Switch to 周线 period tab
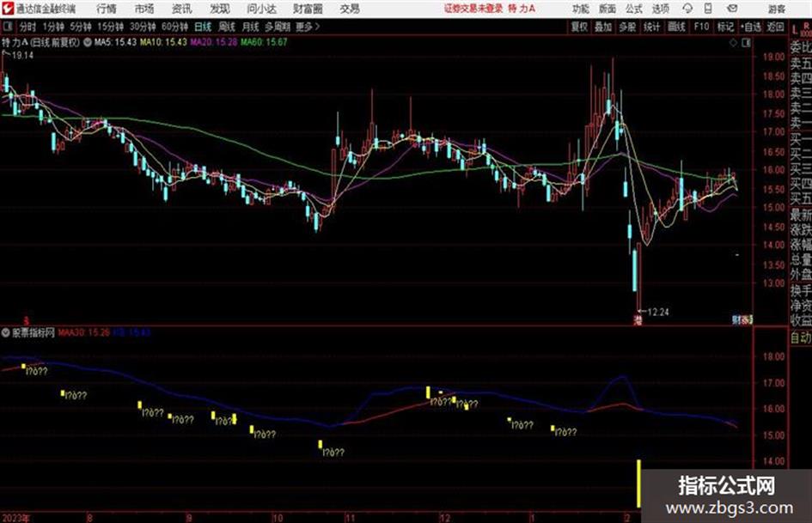This screenshot has width=812, height=523. (x=227, y=27)
